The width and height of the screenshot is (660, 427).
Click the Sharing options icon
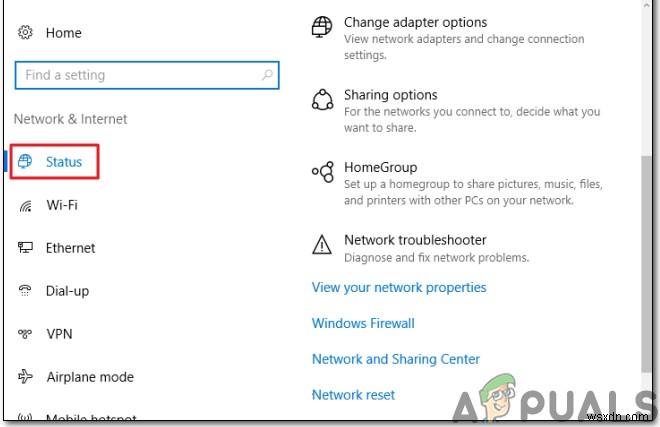(x=322, y=98)
